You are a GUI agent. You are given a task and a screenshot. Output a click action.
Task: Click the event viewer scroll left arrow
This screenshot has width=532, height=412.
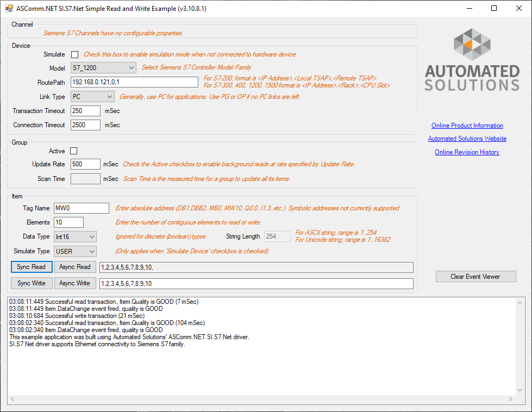coord(12,399)
